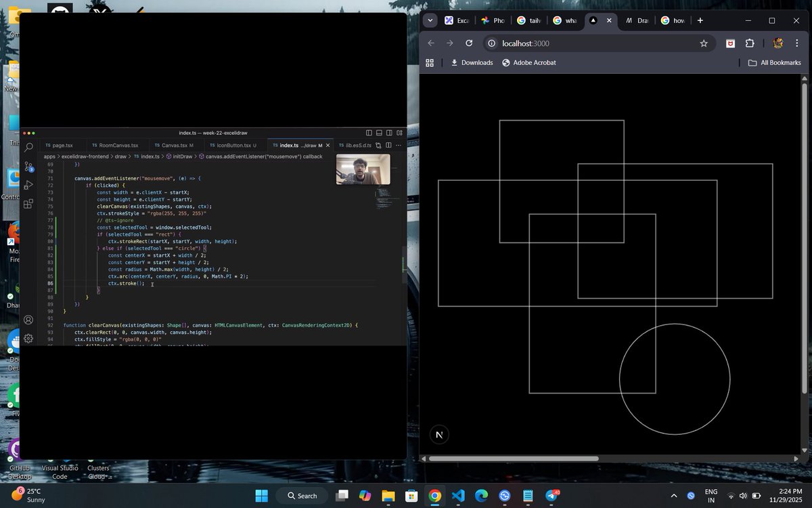The image size is (812, 508).
Task: Reload the localhost page
Action: (469, 43)
